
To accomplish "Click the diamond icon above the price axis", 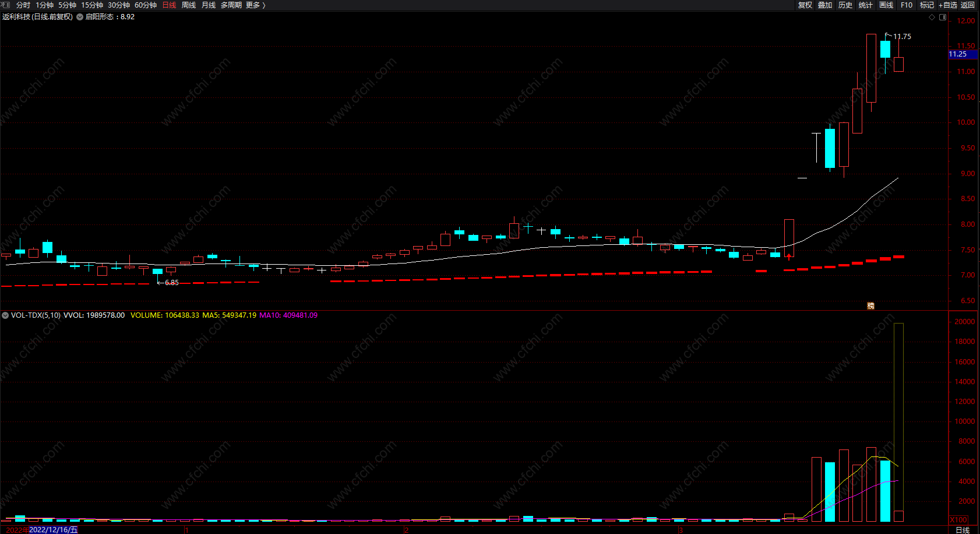I will (932, 17).
